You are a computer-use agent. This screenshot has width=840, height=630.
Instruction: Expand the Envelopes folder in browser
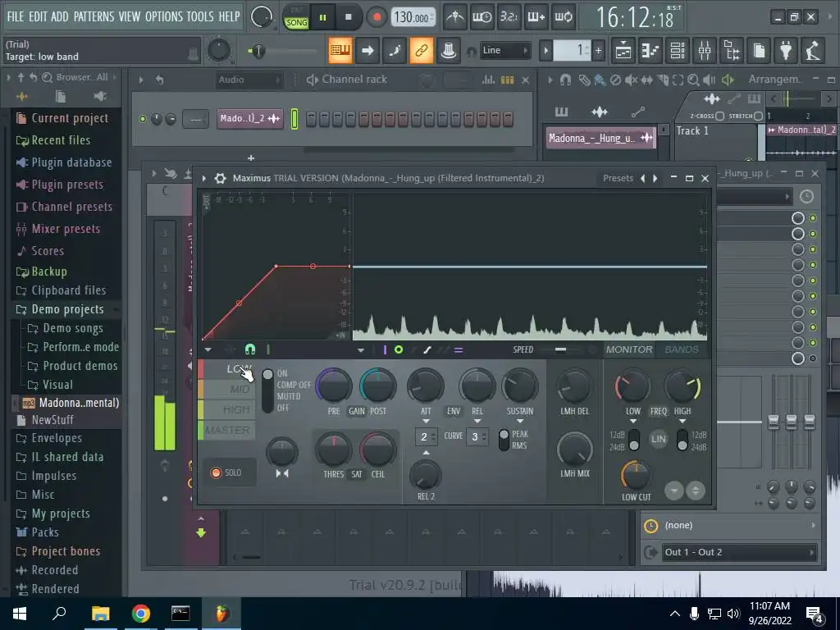(57, 438)
